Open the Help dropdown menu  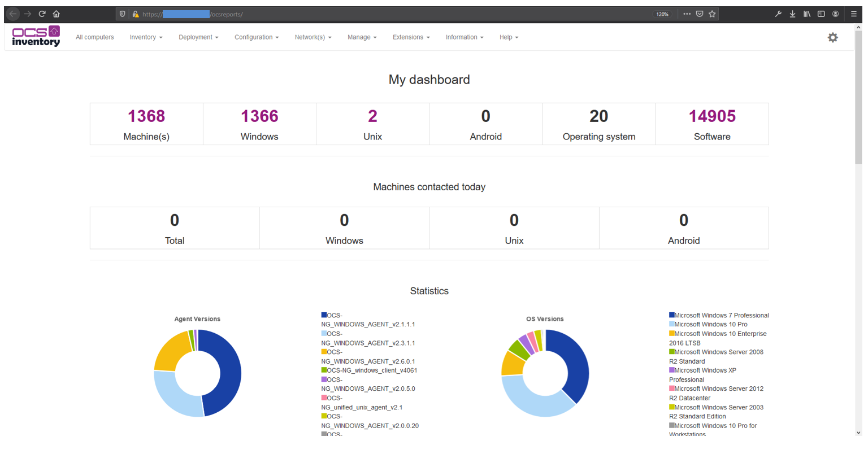tap(509, 37)
